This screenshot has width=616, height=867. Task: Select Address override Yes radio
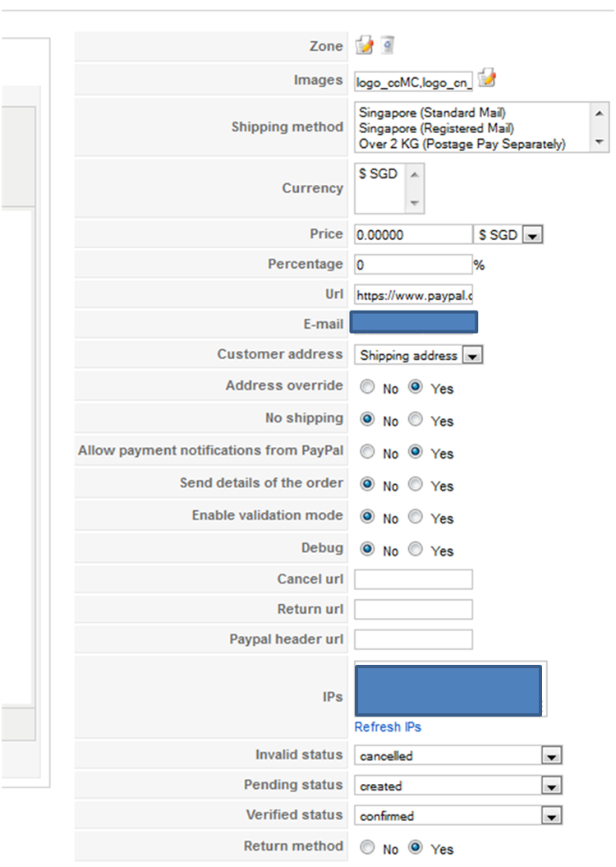[x=416, y=386]
